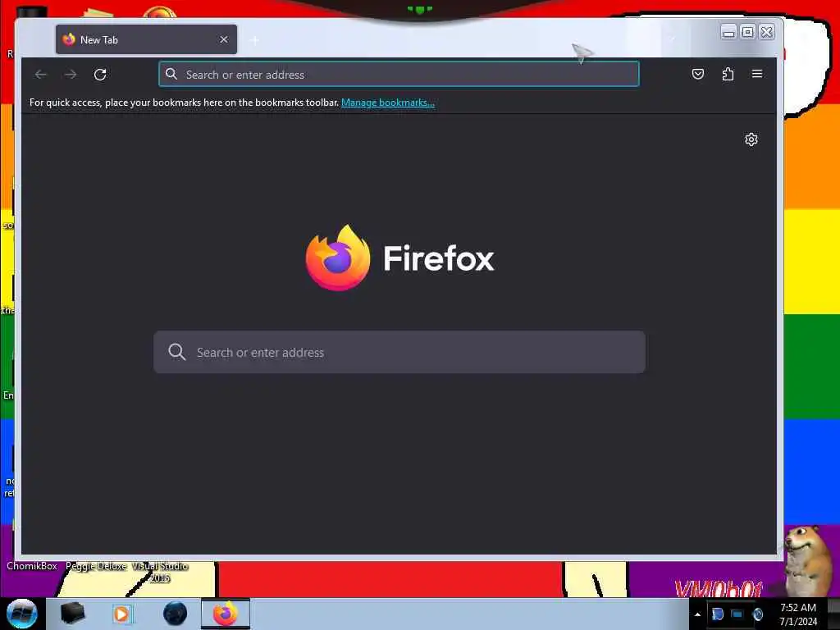The width and height of the screenshot is (840, 630).
Task: Open the Windows Start button
Action: (x=22, y=614)
